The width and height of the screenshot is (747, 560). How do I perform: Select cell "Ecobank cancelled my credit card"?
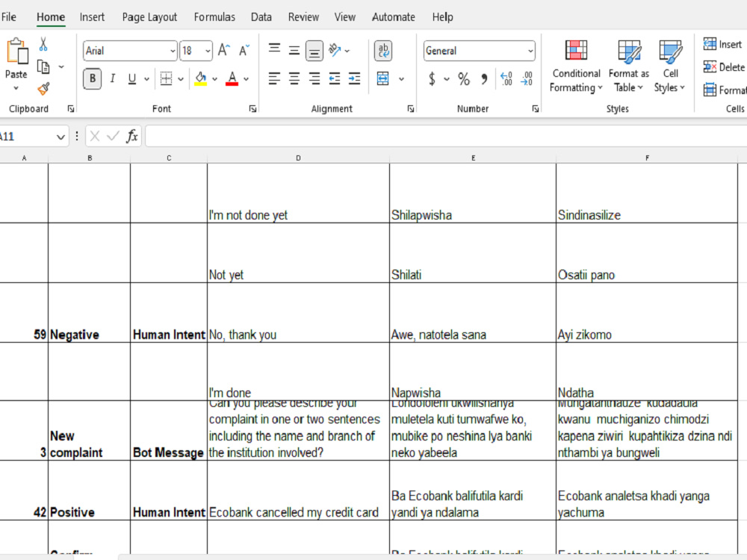coord(298,490)
